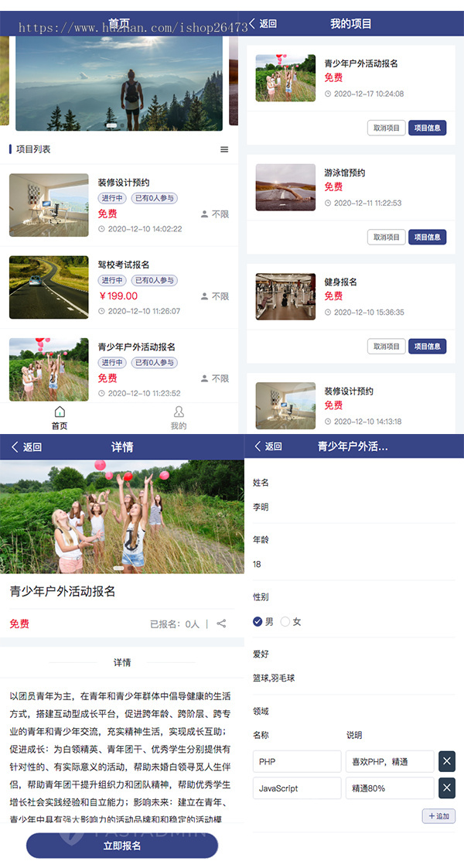Screen dimensions: 464x868
Task: Click the person icon on 驾校考试报名 row
Action: [x=204, y=296]
